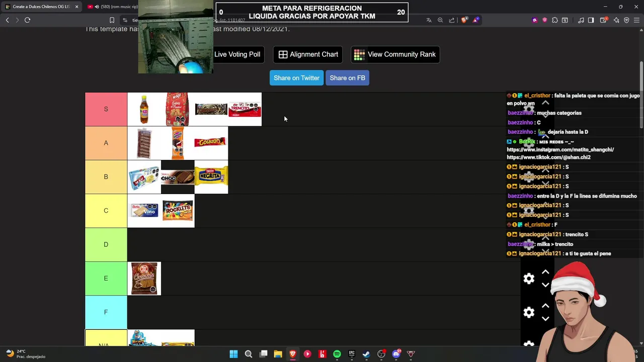Open the zoom magnifier in address bar
The image size is (644, 362).
click(440, 20)
